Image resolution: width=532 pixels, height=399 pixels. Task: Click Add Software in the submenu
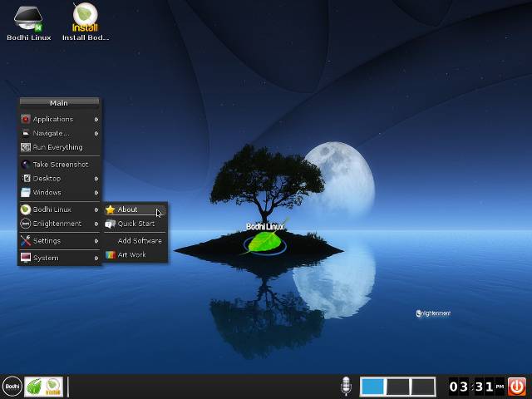pyautogui.click(x=139, y=241)
